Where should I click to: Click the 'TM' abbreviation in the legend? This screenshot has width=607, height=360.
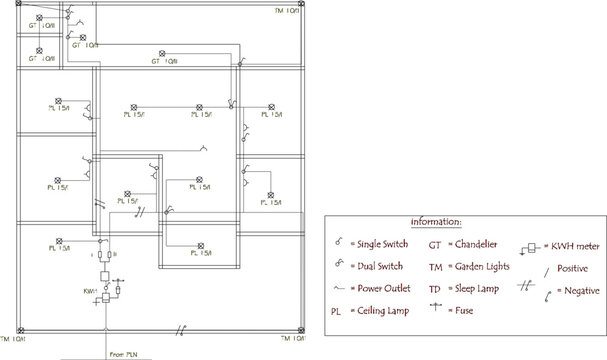[x=436, y=267]
